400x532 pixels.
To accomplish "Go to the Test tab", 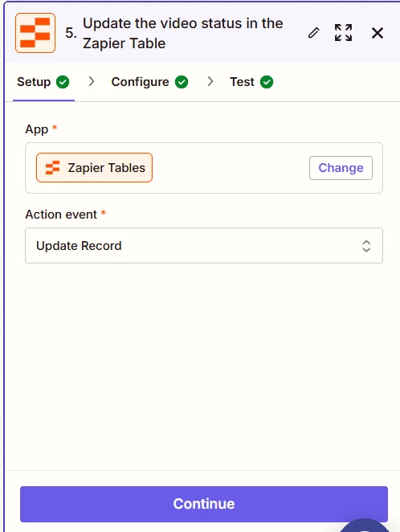I will [251, 82].
